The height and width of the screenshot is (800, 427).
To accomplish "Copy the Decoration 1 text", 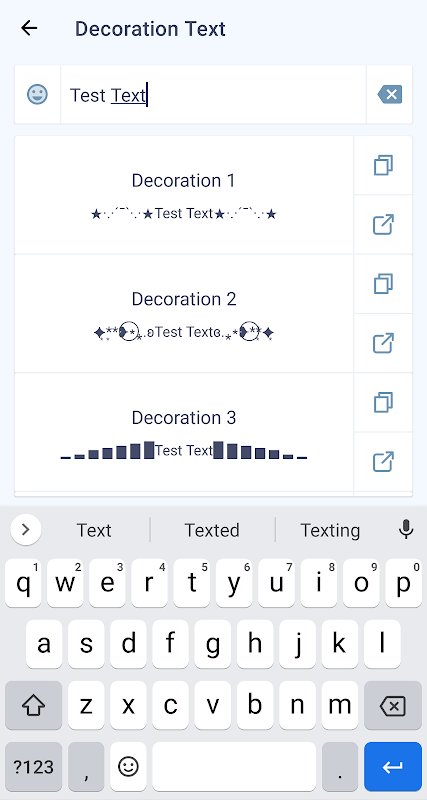I will 383,165.
